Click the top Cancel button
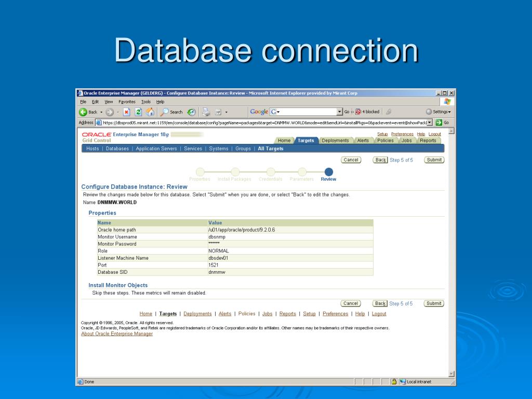This screenshot has height=399, width=532. [351, 160]
